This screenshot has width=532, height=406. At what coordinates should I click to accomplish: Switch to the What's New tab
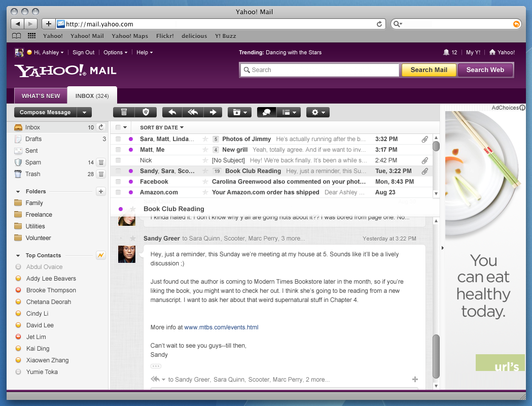pyautogui.click(x=41, y=96)
